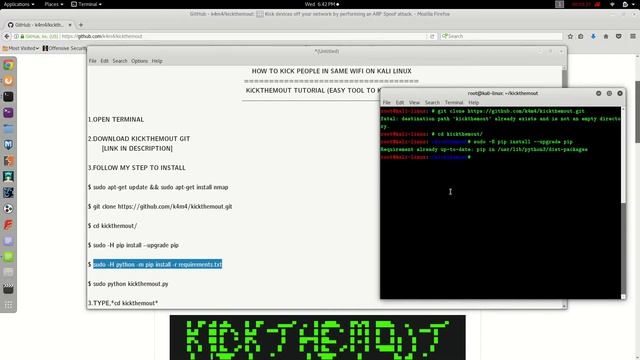Click the 'cd kickthemout/' line in editor
The width and height of the screenshot is (640, 360).
pos(112,226)
